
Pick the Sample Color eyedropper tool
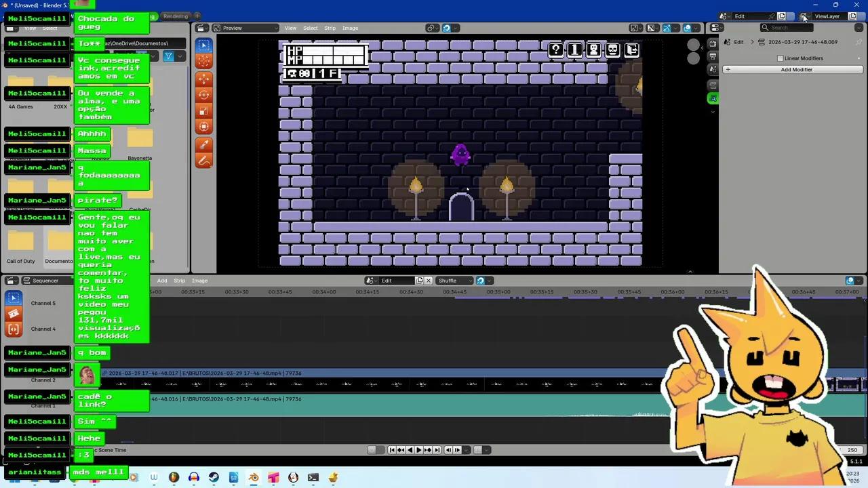[x=203, y=144]
